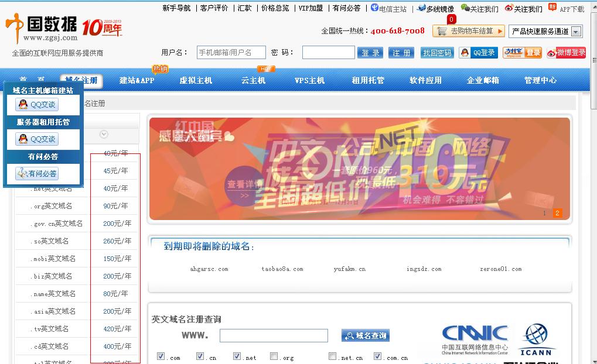This screenshot has height=364, width=597.
Task: Open the VIP加盟 top link
Action: point(311,8)
